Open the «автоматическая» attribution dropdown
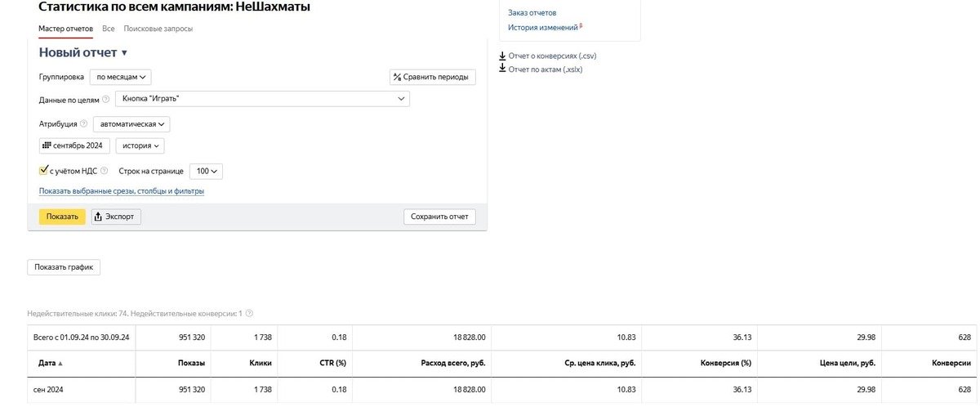980x407 pixels. click(131, 124)
